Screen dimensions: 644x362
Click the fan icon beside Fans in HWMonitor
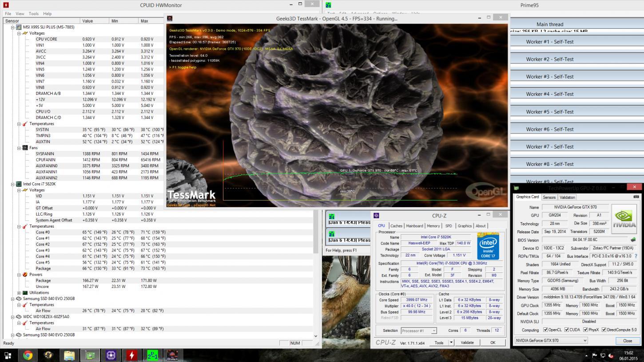point(25,148)
